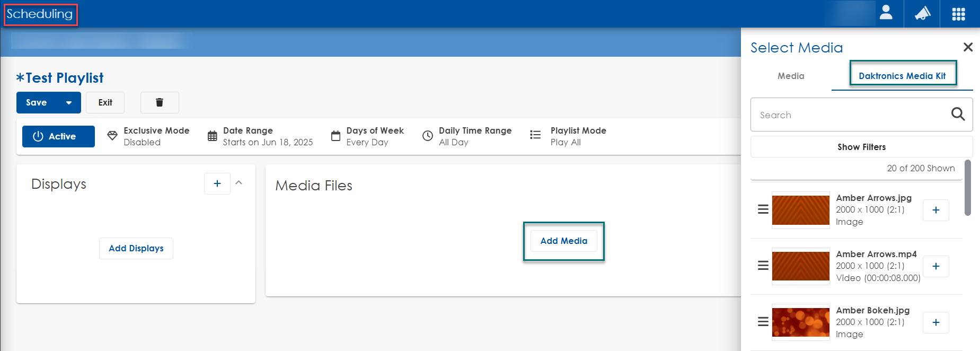Open Exclusive Mode setting

coord(148,136)
